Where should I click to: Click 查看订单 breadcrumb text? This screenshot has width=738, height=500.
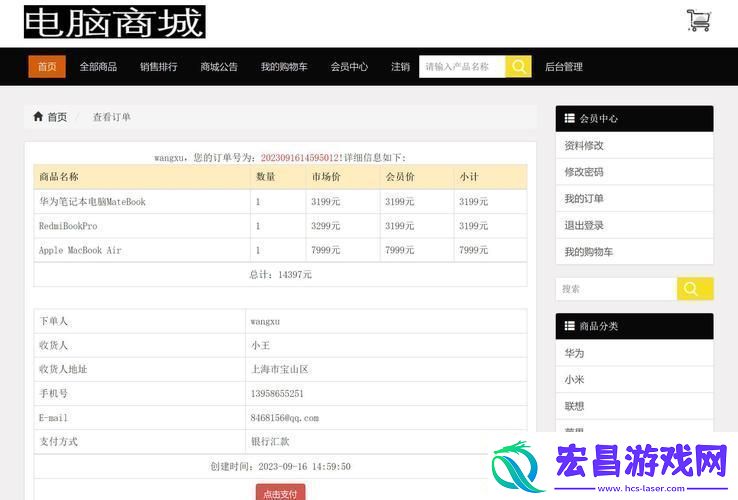[x=112, y=117]
